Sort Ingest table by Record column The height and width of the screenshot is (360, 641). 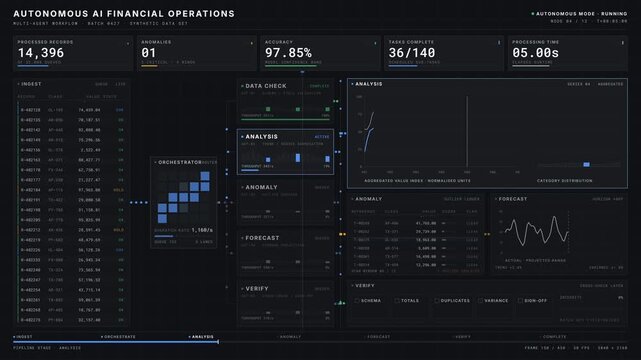(27, 97)
